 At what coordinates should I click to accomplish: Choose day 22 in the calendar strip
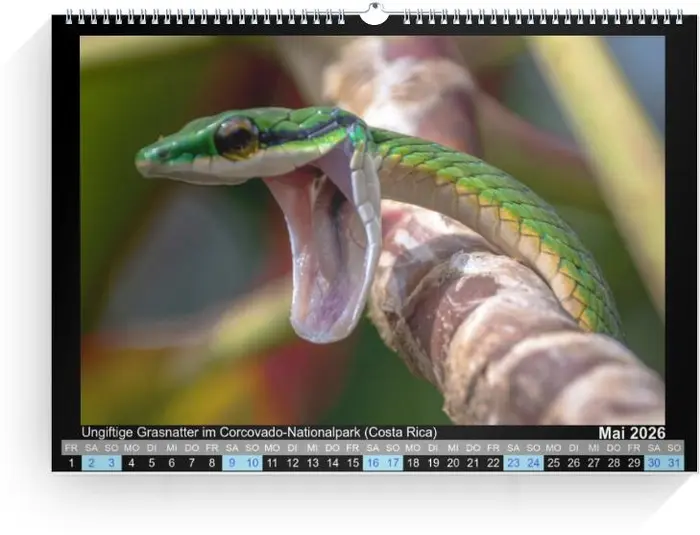point(493,463)
